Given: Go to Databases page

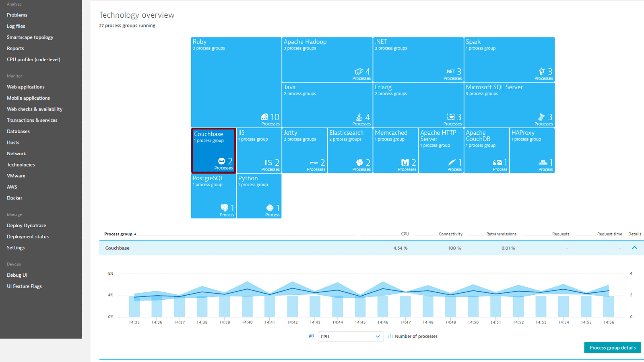Looking at the screenshot, I should coord(18,132).
